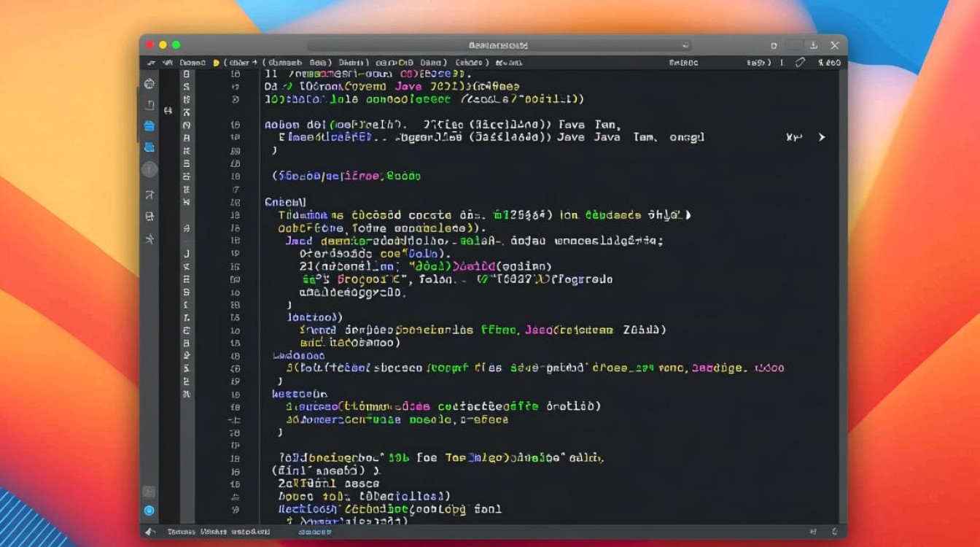Enable the notification bell in the status bar
Screen dimensions: 980x547
point(833,532)
